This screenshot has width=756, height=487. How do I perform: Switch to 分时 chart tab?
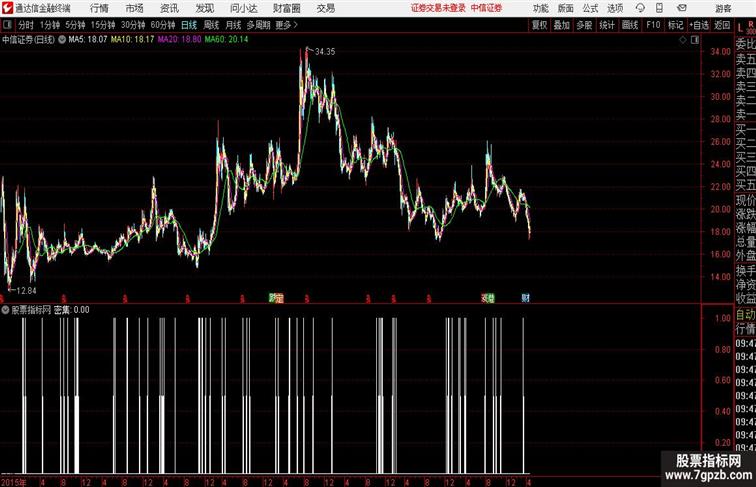tap(26, 25)
